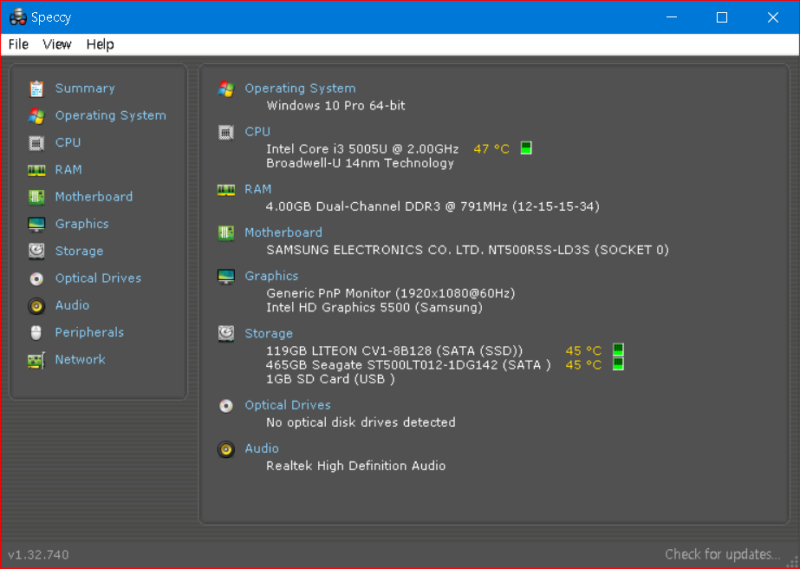Image resolution: width=800 pixels, height=569 pixels.
Task: Click the RAM stick icon in sidebar
Action: 36,170
